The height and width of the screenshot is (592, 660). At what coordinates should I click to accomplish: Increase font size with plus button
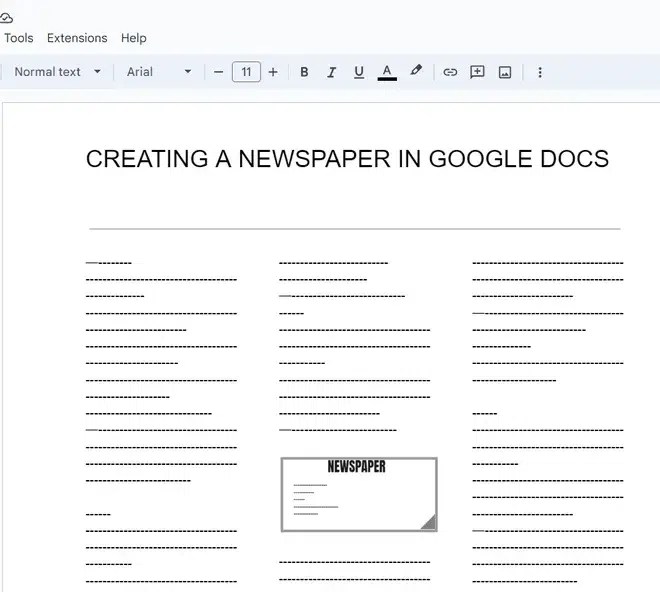coord(273,72)
